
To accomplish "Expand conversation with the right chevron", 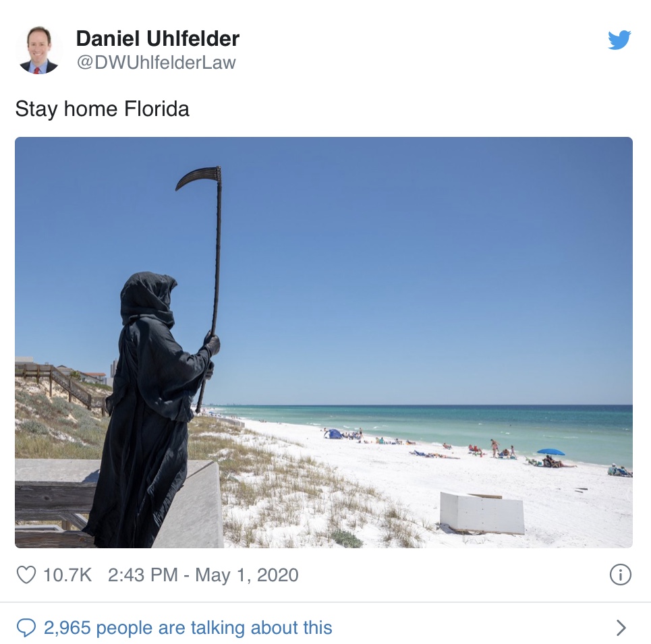I will (x=621, y=628).
